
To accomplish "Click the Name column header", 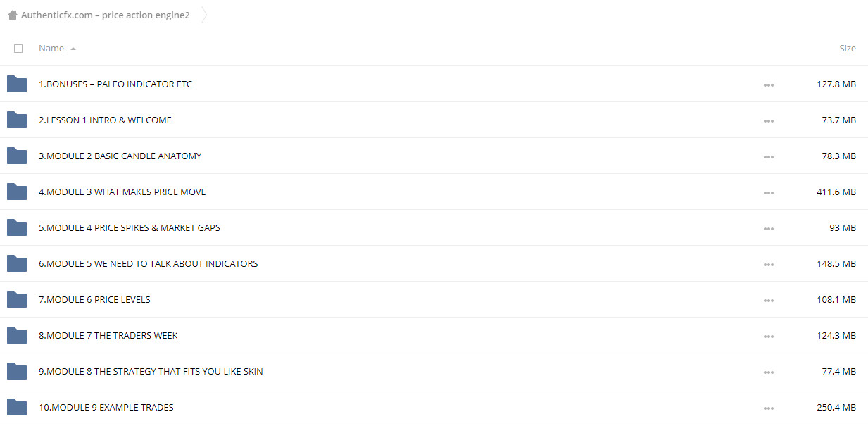I will tap(51, 49).
